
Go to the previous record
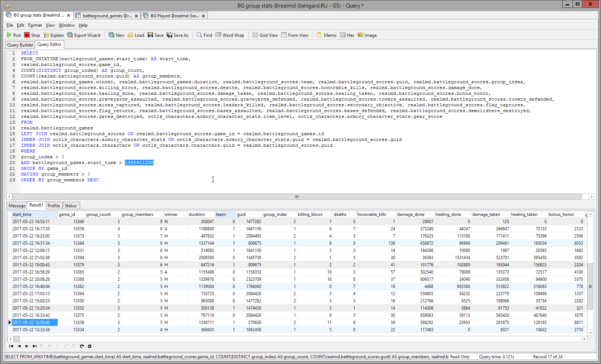(x=19, y=346)
